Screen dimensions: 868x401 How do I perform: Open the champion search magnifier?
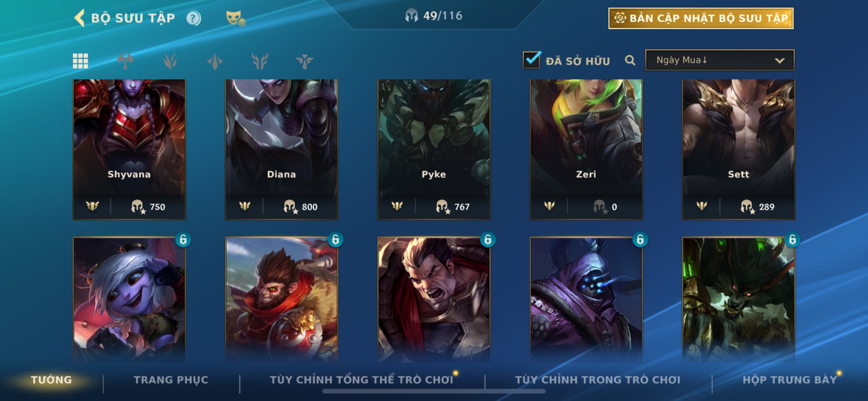click(x=630, y=60)
